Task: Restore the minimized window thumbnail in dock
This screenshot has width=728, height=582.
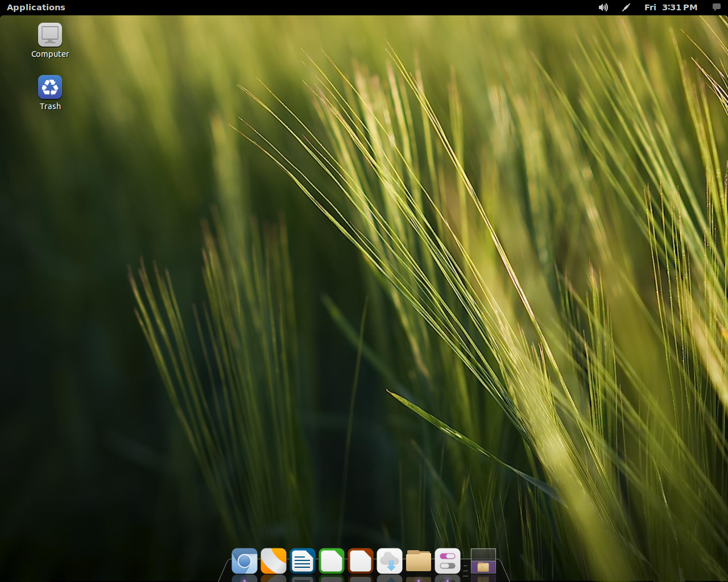Action: [483, 561]
